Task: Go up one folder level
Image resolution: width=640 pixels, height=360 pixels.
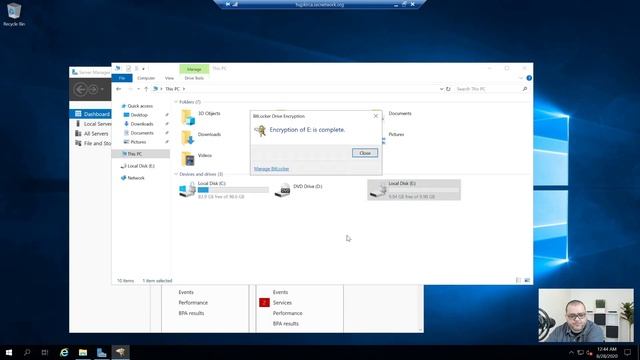Action: click(x=146, y=89)
